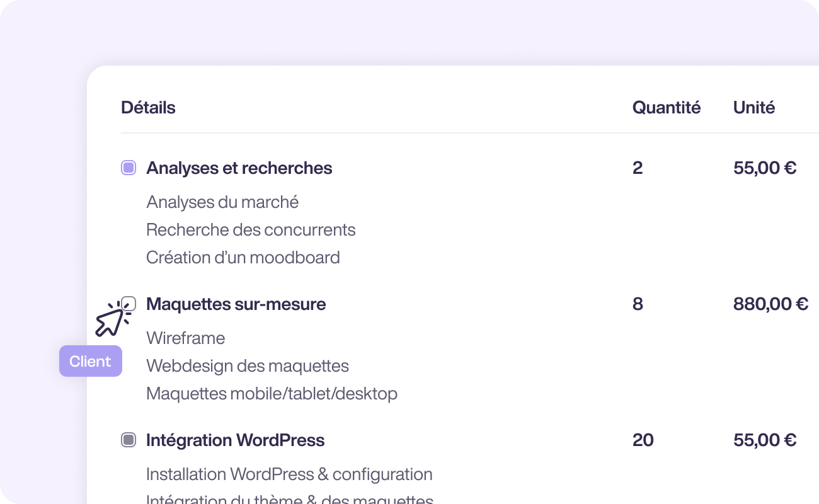Click the Recherche des concurrents row

click(x=251, y=229)
